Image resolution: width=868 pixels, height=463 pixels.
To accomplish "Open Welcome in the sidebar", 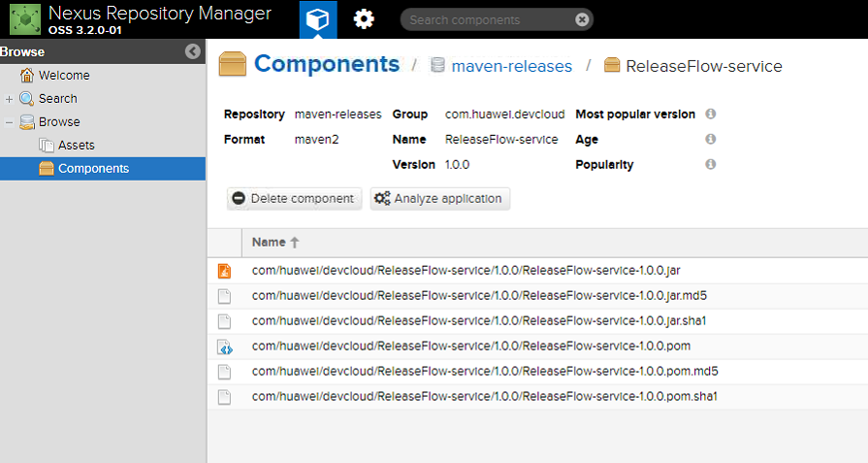I will click(x=63, y=76).
